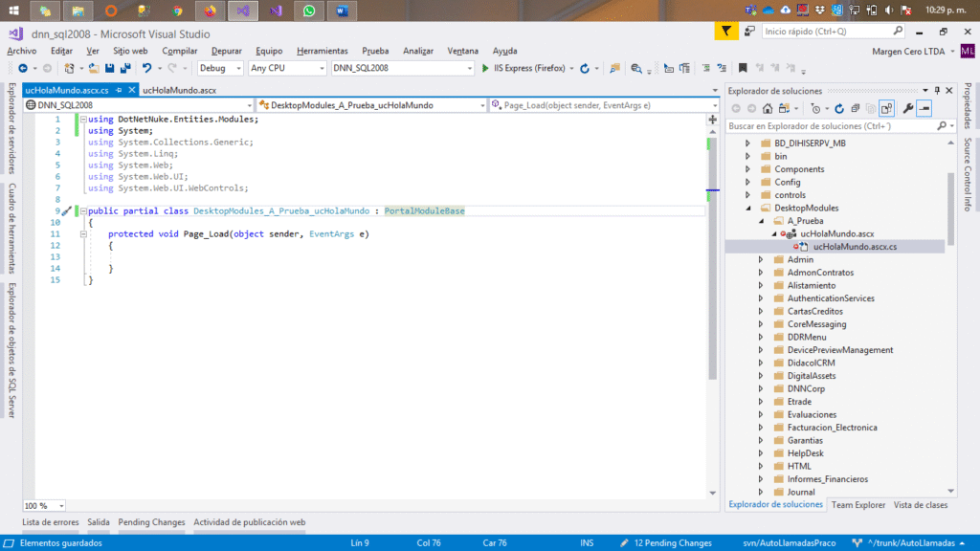This screenshot has width=980, height=551.
Task: Click the Pending Changes Filter clock icon
Action: (x=815, y=109)
